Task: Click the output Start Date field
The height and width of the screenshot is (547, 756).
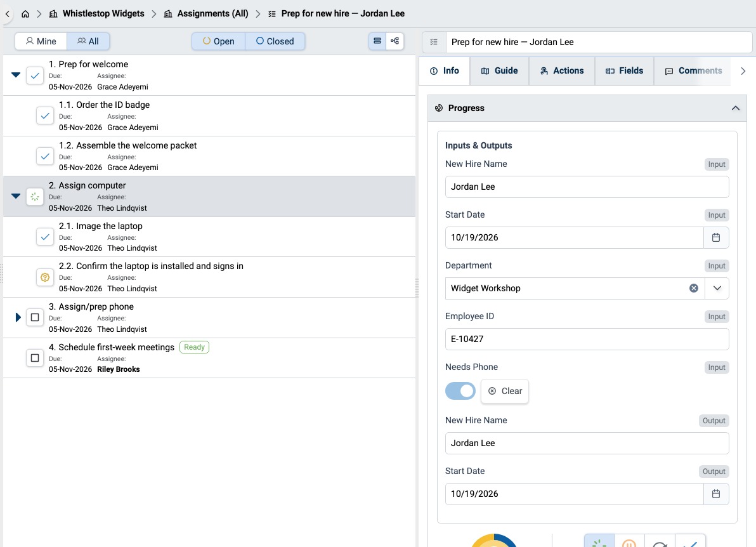Action: (574, 494)
